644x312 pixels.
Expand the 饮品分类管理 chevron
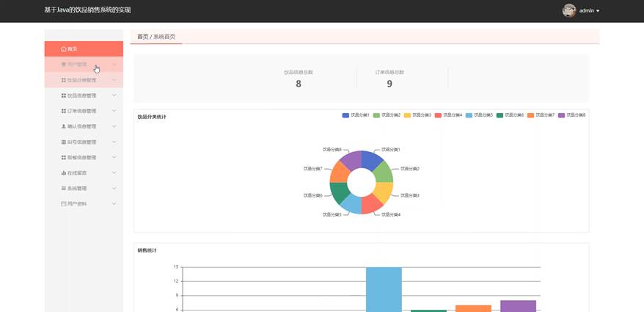coord(114,80)
